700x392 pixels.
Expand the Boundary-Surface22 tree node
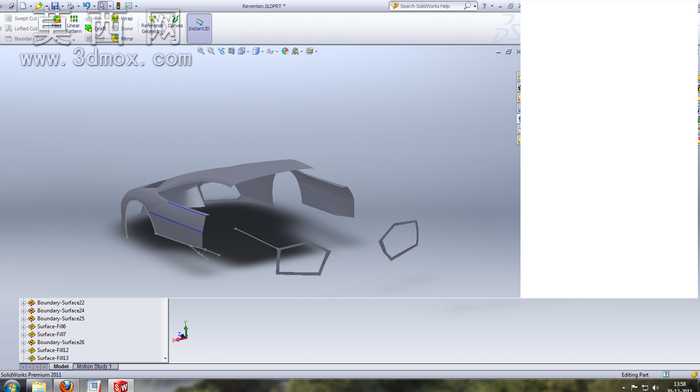point(24,302)
